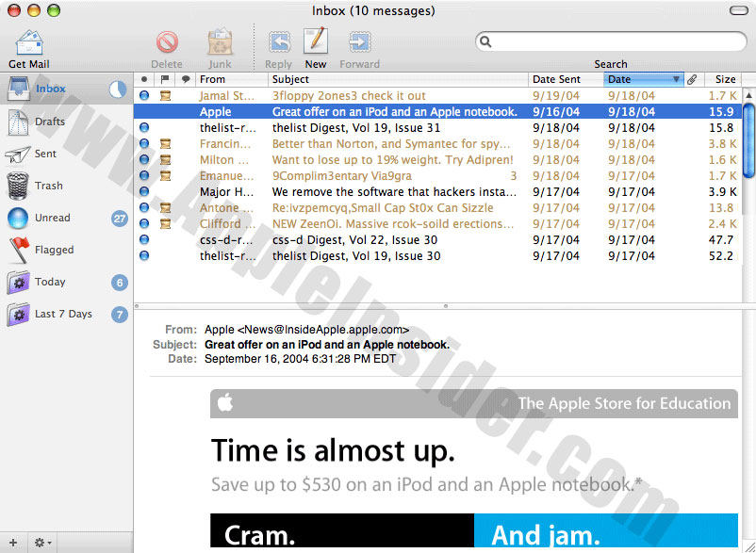
Task: Toggle unread dot on Jamal St... message
Action: pyautogui.click(x=143, y=95)
